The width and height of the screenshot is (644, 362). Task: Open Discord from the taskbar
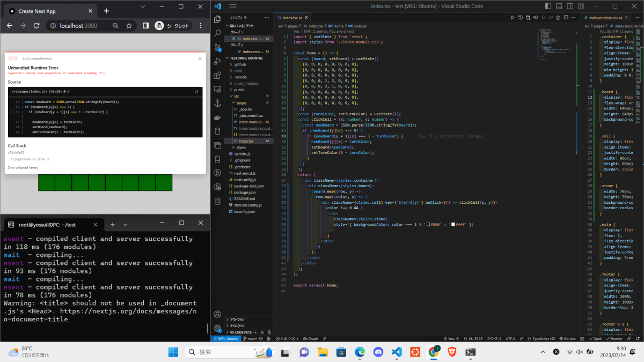click(378, 352)
